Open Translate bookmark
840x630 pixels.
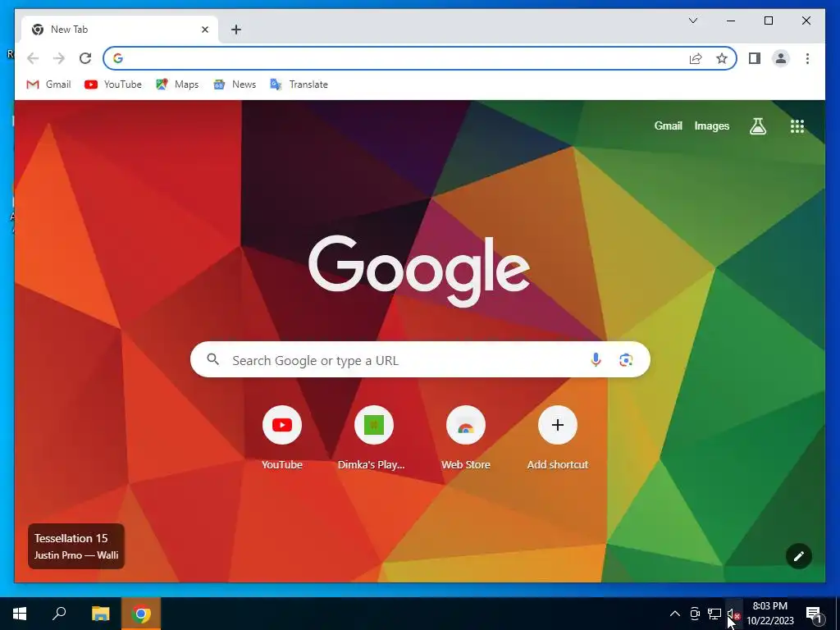[299, 84]
